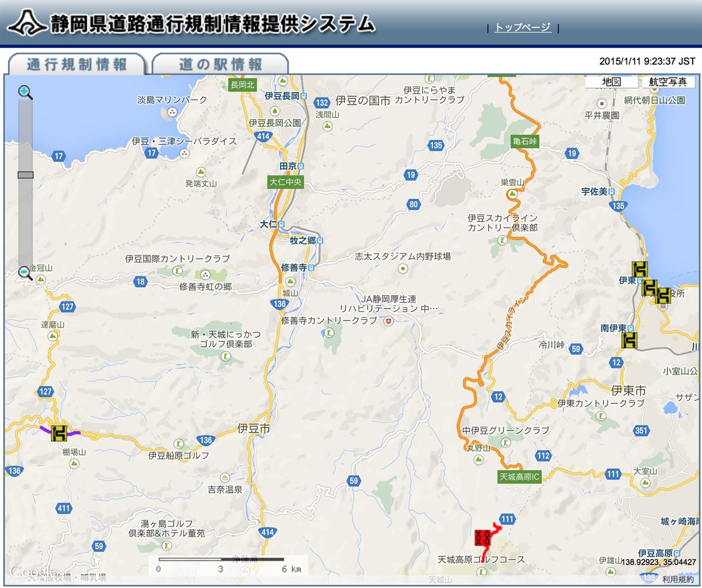Open the 利用規約 terms link
Viewport: 702px width, 588px height.
point(678,579)
